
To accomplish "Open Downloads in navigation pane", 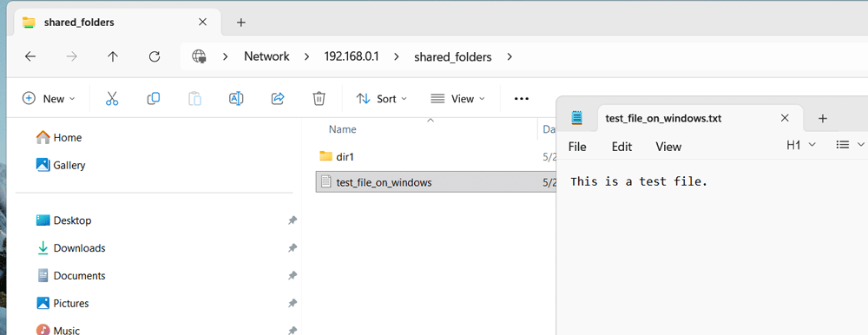I will click(71, 248).
